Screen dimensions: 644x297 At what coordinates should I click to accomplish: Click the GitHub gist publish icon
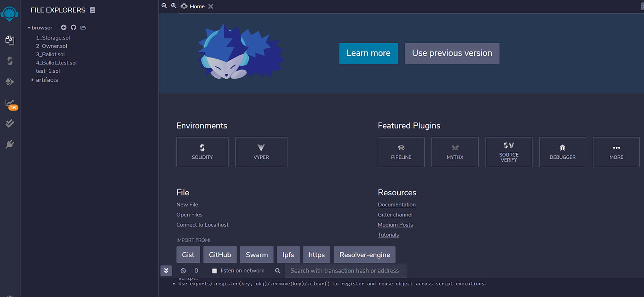coord(73,28)
